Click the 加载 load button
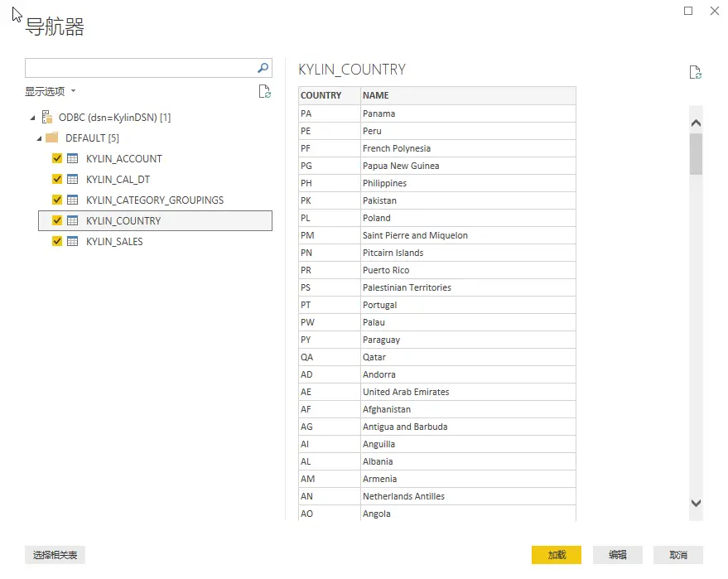This screenshot has width=728, height=579. pyautogui.click(x=557, y=555)
